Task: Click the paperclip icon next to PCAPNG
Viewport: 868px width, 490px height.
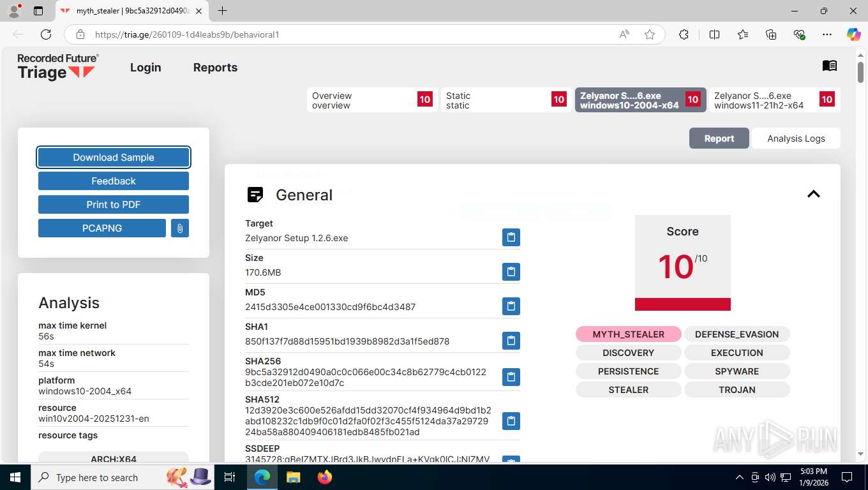Action: 180,228
